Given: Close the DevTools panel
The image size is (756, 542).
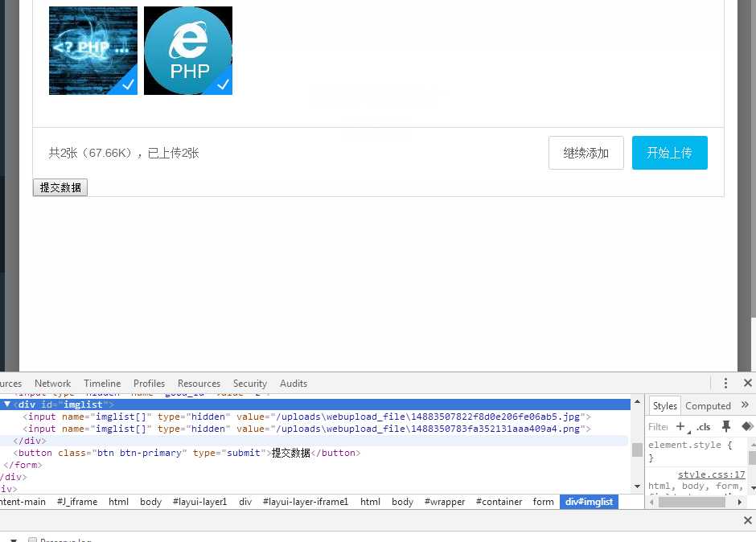Looking at the screenshot, I should click(748, 383).
